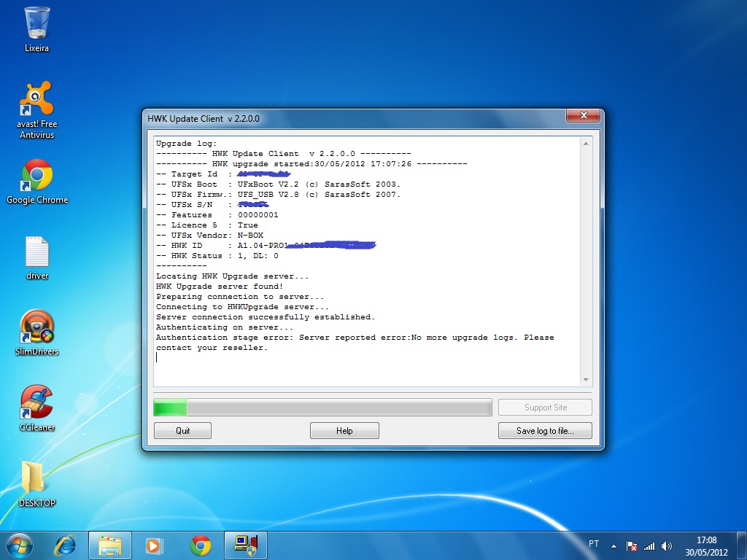Click the 'UFSx Firmw.' log line
747x560 pixels.
278,194
